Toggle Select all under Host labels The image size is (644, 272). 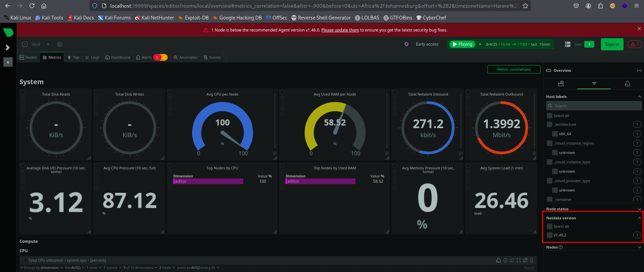550,116
